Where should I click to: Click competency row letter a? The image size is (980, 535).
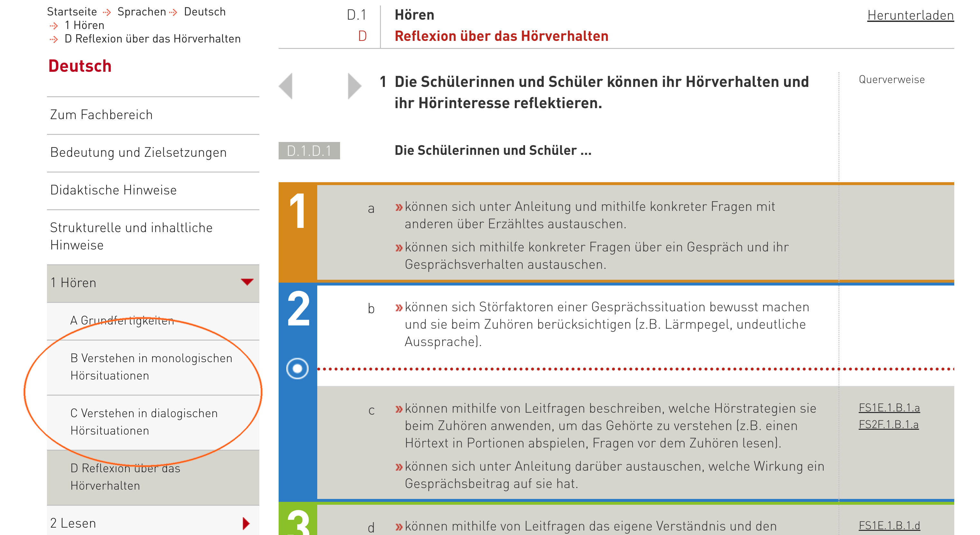click(x=371, y=209)
